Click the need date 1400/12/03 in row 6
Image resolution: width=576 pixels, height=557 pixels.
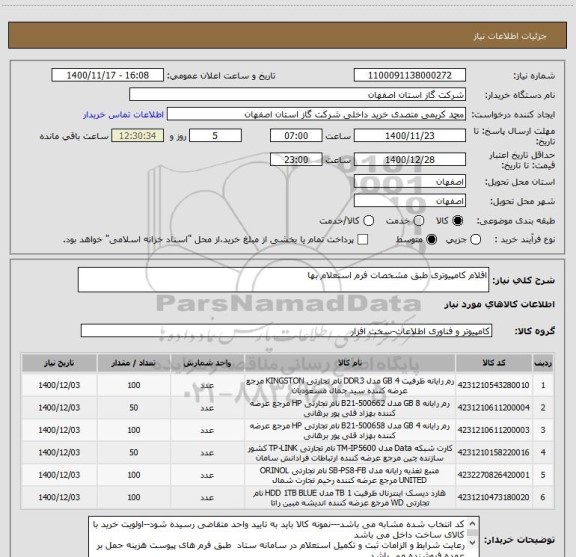59,497
